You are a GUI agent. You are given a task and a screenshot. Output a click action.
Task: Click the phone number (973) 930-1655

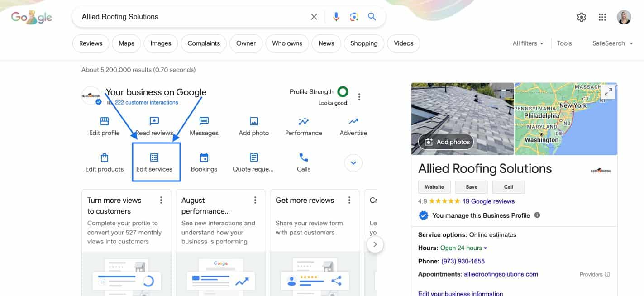point(463,261)
